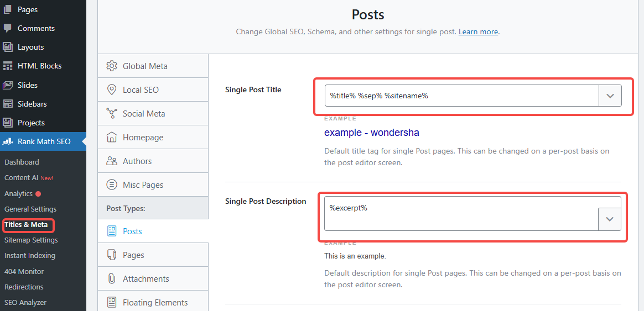This screenshot has height=311, width=644.
Task: Follow the Learn more link
Action: click(x=478, y=31)
